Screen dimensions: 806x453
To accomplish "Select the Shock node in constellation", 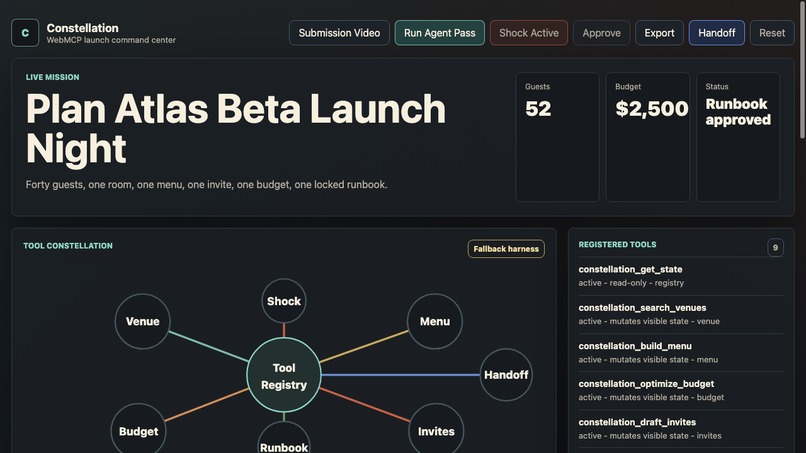I will pos(284,301).
